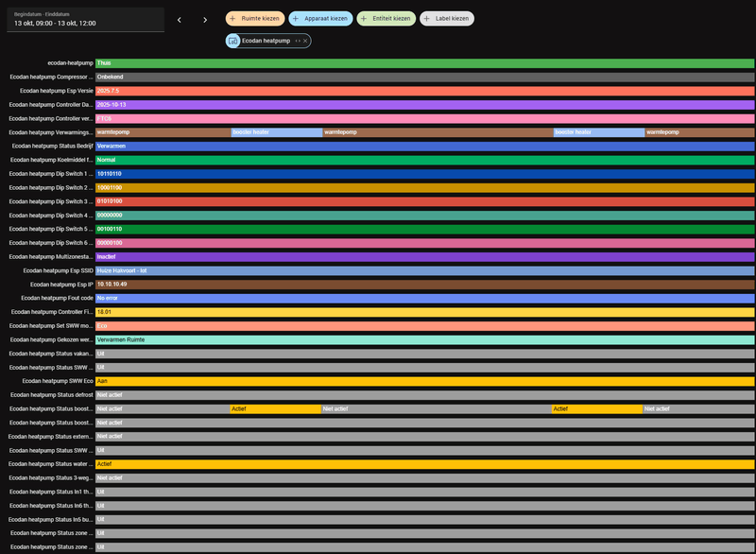Screen dimensions: 756x554
Task: Select the Ecodan heatpump Status In6 label
Action: [51, 506]
